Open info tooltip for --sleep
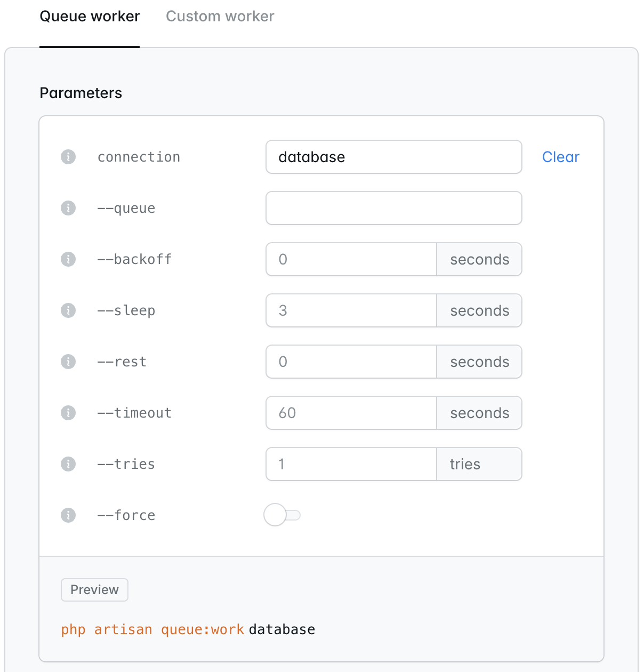This screenshot has width=644, height=672. (x=68, y=310)
